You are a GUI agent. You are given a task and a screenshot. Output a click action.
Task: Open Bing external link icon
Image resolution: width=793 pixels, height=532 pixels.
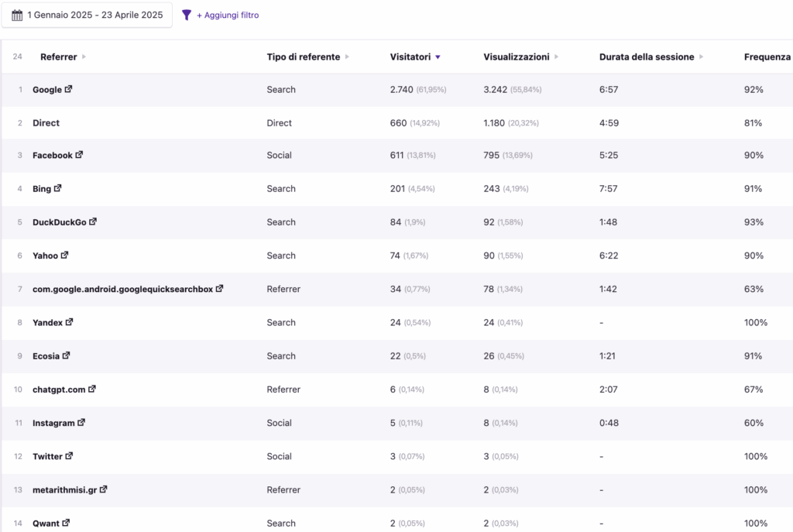(57, 188)
